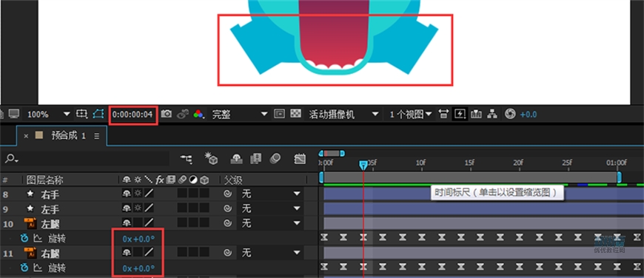Open the 预合成 1 panel menu
Image resolution: width=644 pixels, height=278 pixels.
pos(96,136)
